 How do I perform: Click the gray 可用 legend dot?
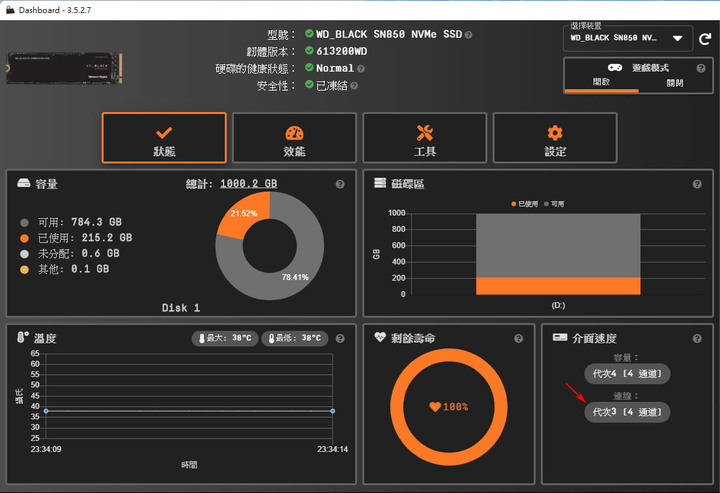[x=24, y=223]
